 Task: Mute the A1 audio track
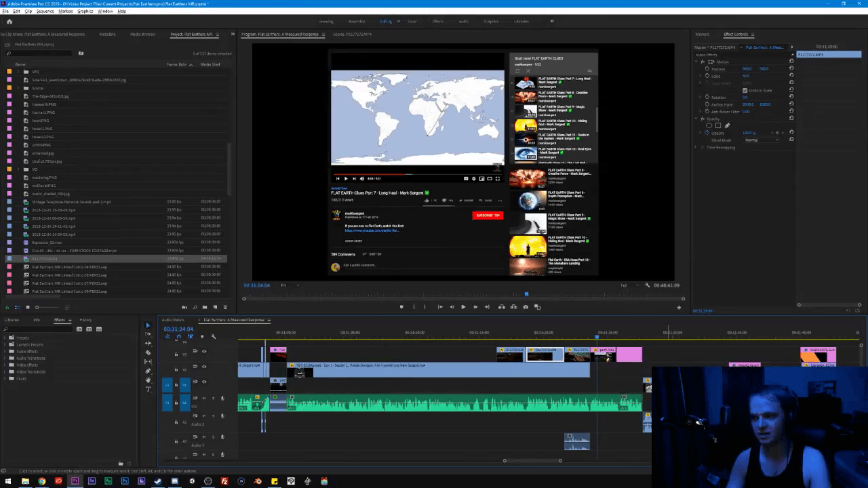[204, 398]
